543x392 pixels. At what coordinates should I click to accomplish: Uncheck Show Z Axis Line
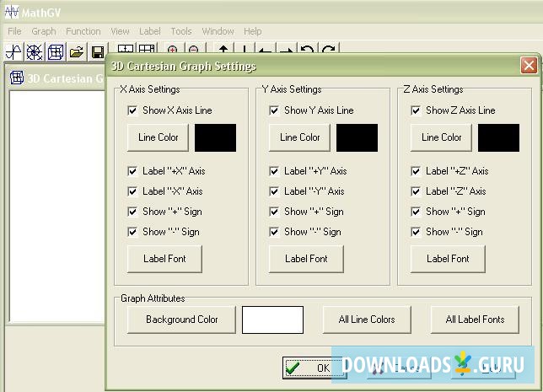(x=416, y=110)
